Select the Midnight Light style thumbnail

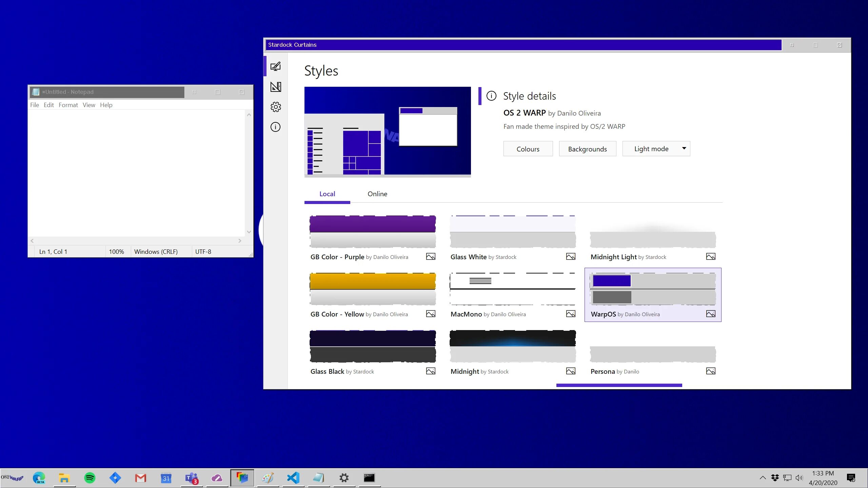point(653,231)
